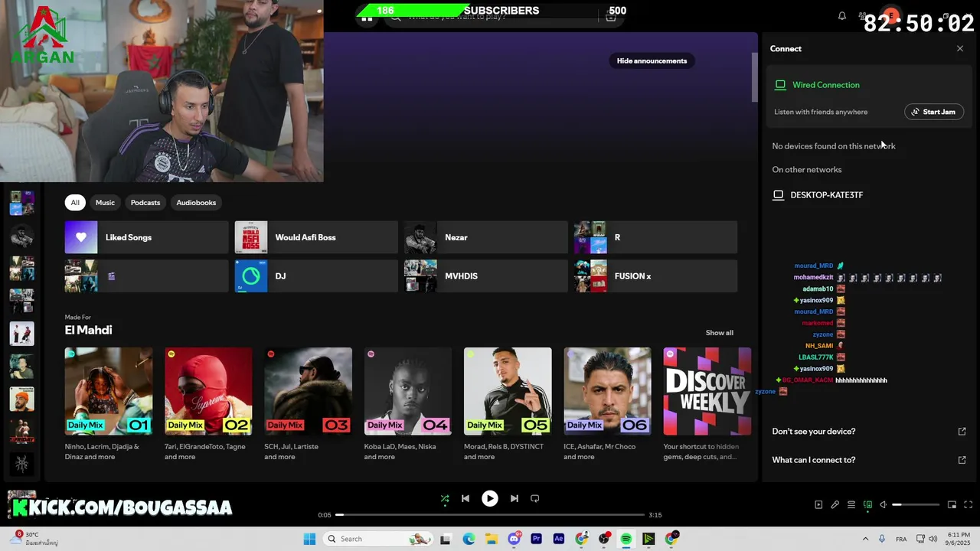Open the Now Playing view icon
980x551 pixels.
(x=818, y=505)
